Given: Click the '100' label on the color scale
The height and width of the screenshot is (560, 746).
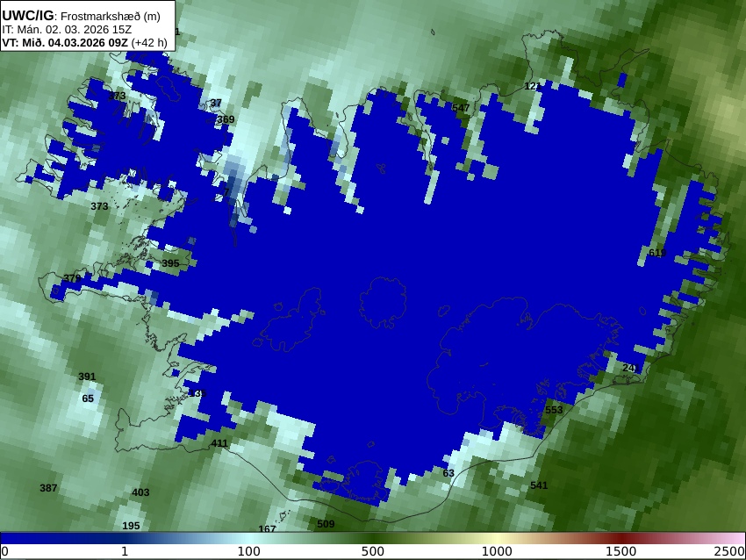Looking at the screenshot, I should point(249,551).
